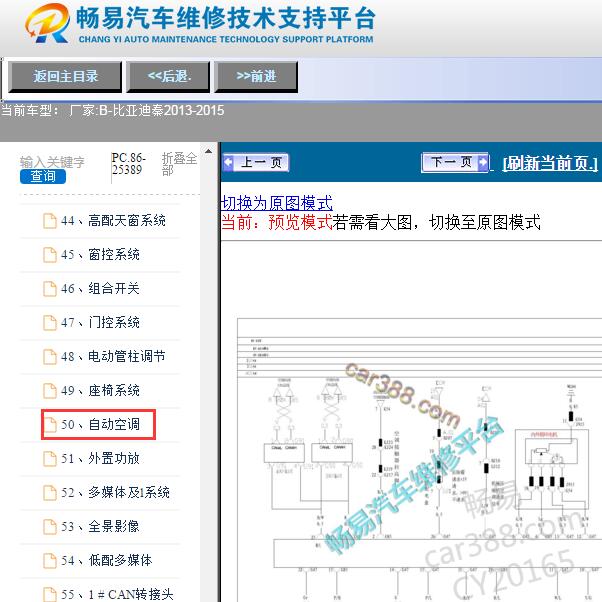The image size is (602, 602).
Task: Go to next page 下一页
Action: point(455,162)
